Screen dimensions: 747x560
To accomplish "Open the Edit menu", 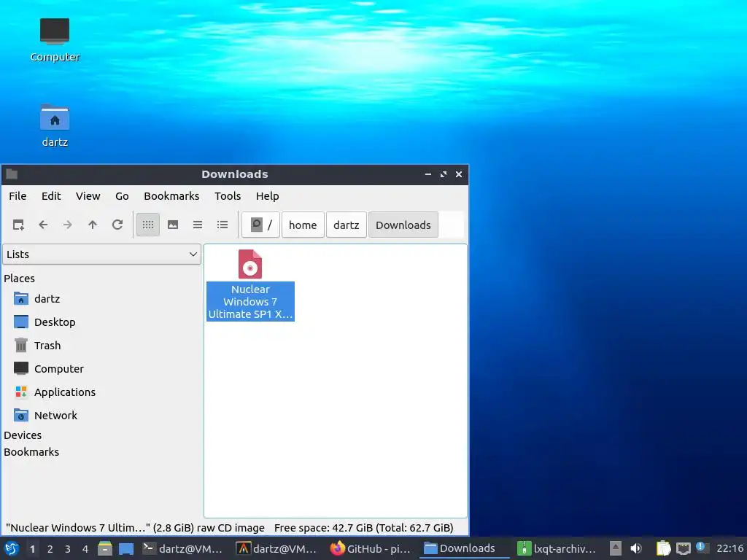I will 51,196.
